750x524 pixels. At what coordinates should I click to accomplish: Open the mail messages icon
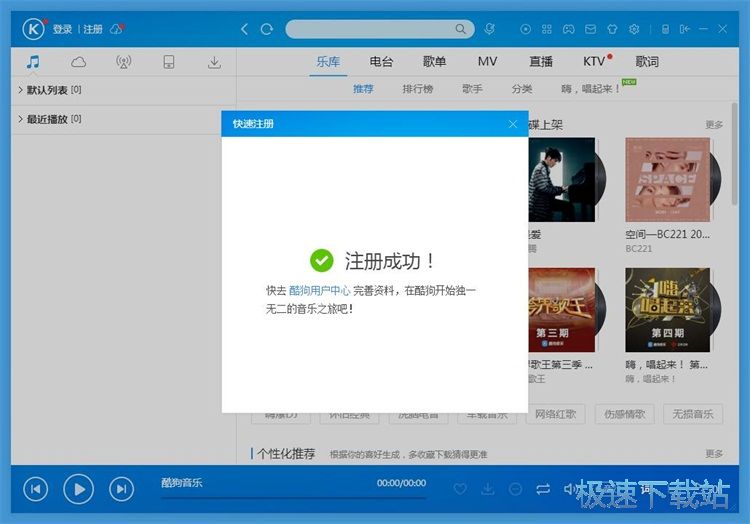590,29
